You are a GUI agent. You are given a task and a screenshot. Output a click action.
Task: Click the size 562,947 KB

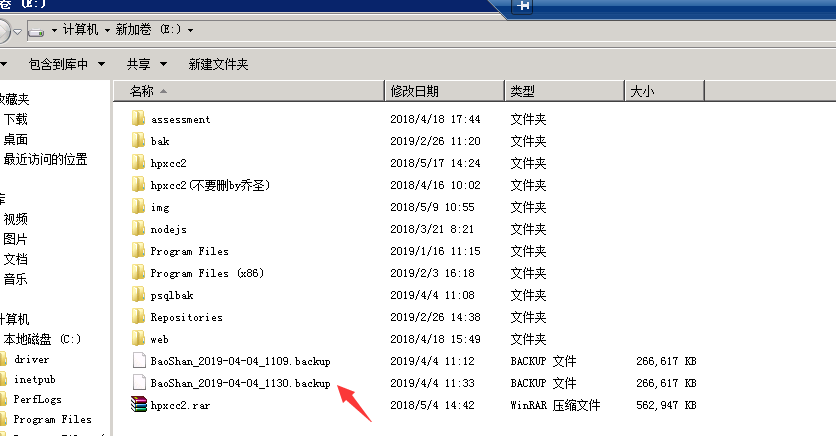(666, 405)
